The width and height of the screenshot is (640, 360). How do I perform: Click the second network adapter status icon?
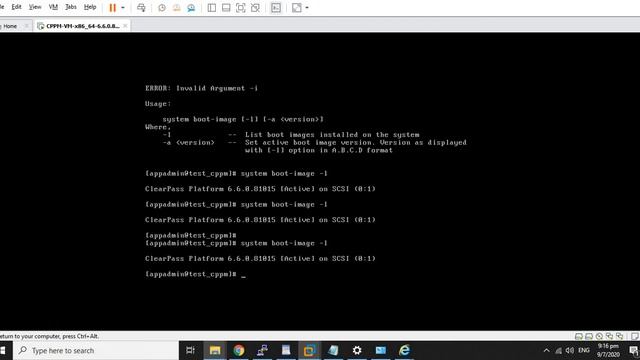619,336
